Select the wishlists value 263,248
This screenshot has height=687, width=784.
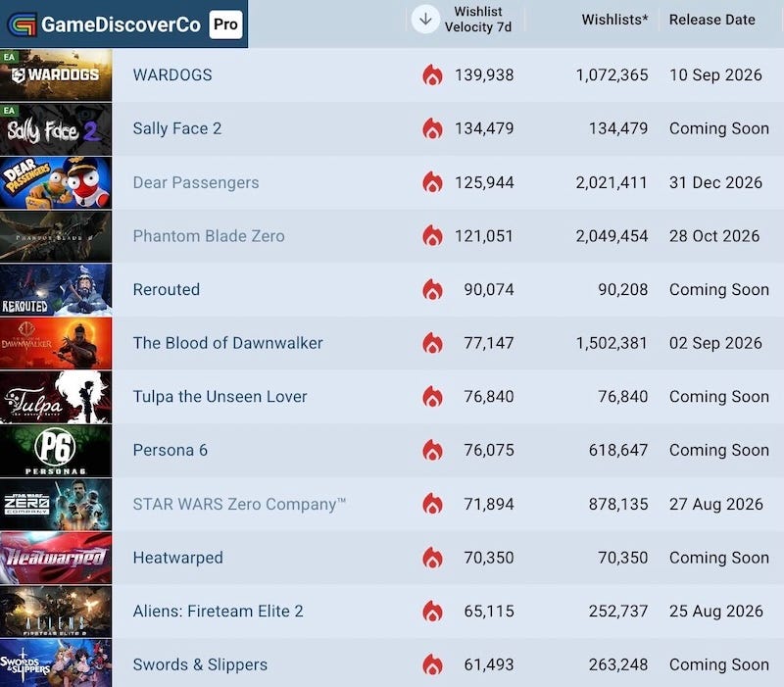click(618, 664)
